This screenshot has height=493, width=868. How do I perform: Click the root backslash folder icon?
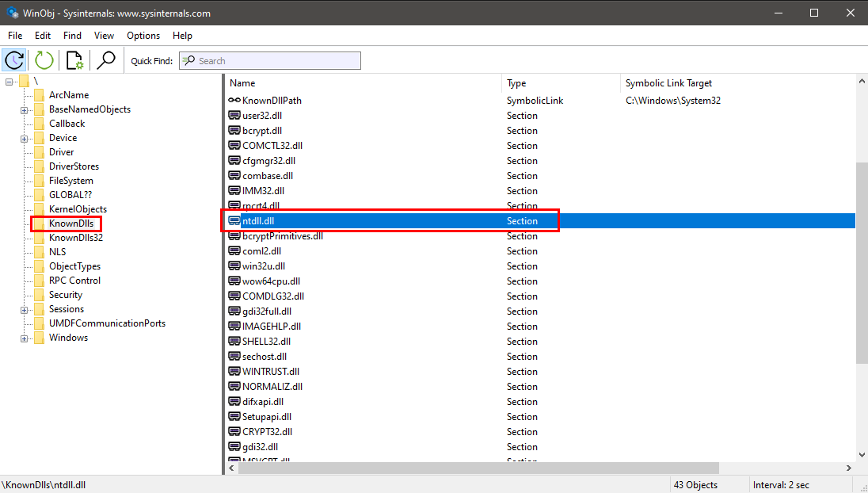[24, 81]
